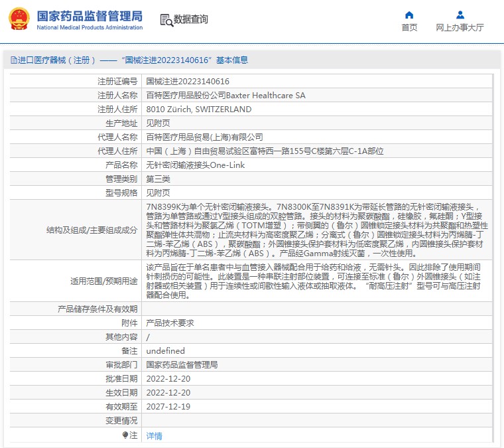Click address 8010 Zürich, SWITZERLAND

199,110
